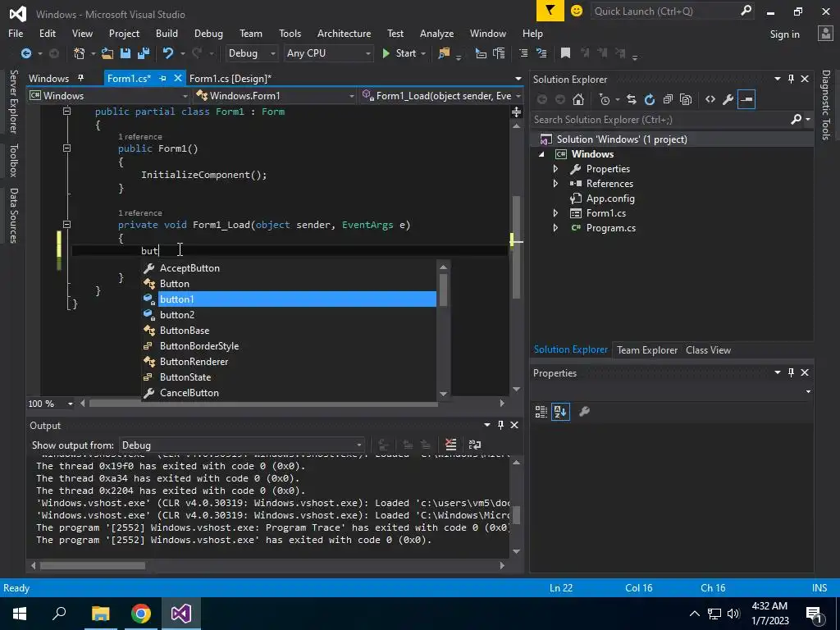Sync with Active Document in Solution Explorer

pyautogui.click(x=631, y=99)
